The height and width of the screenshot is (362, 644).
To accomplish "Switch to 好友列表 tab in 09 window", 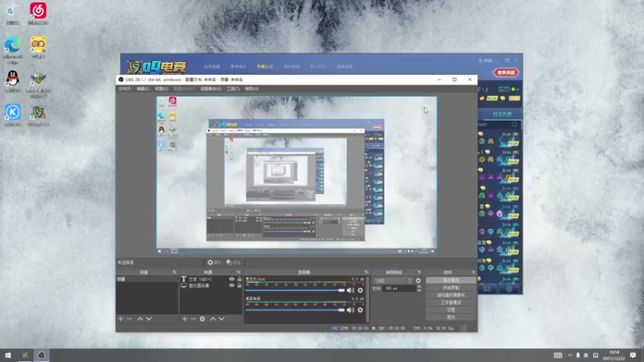I will pyautogui.click(x=502, y=114).
